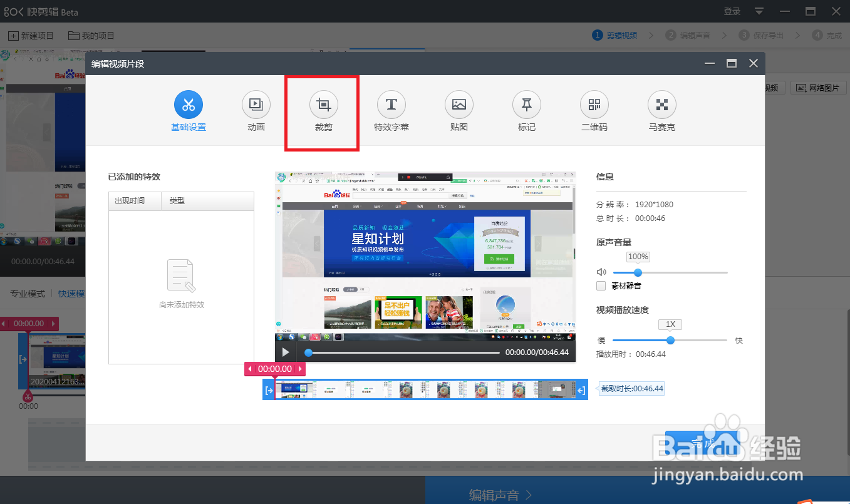Click the 完成 button in dialog
The image size is (850, 504).
(702, 443)
